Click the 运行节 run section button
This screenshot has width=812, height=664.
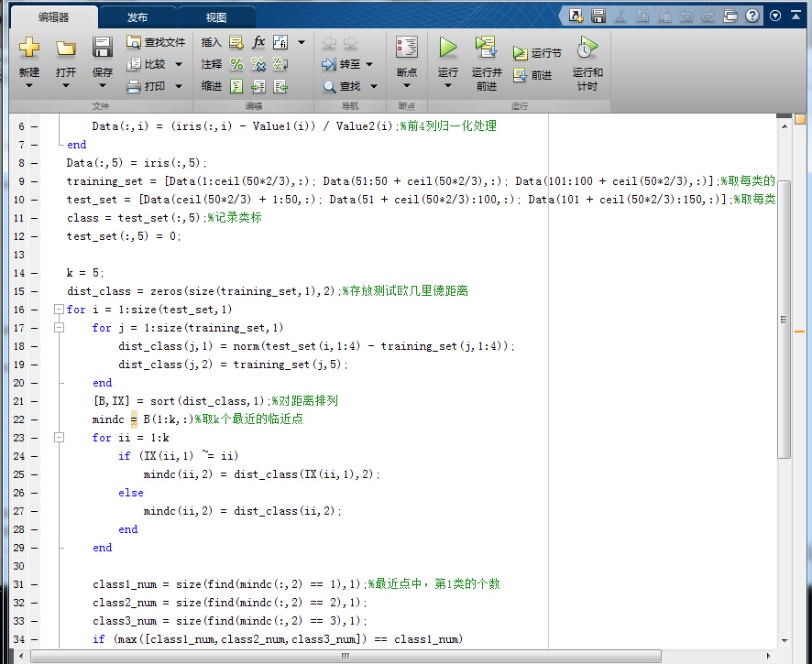[x=537, y=53]
